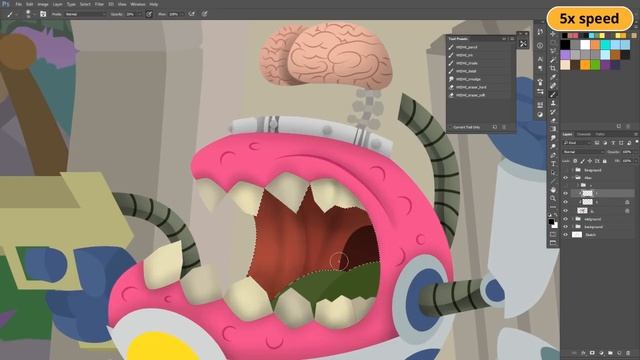Select the Move tool
Viewport: 640px width, 360px height.
pyautogui.click(x=553, y=34)
